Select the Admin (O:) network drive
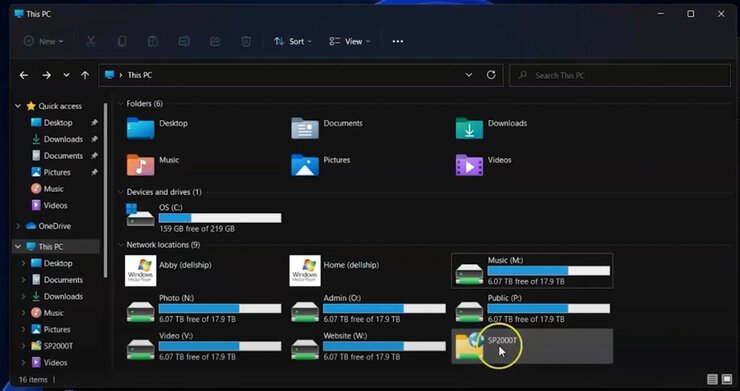Screen dimensions: 740x391 368,308
